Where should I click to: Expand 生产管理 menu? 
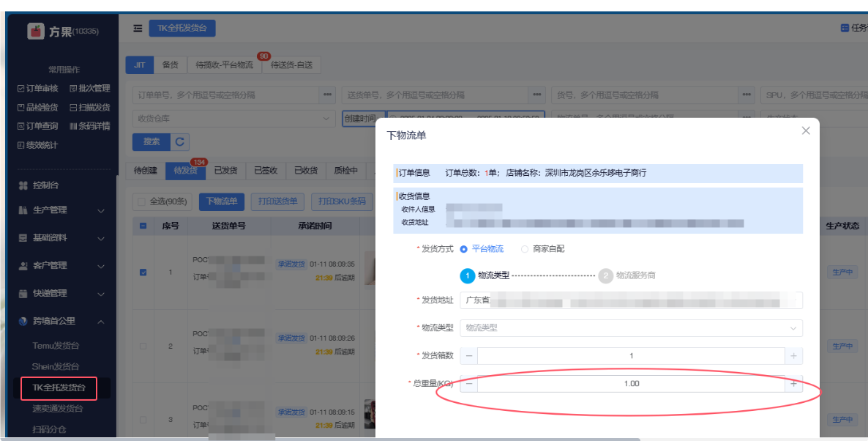click(x=62, y=210)
